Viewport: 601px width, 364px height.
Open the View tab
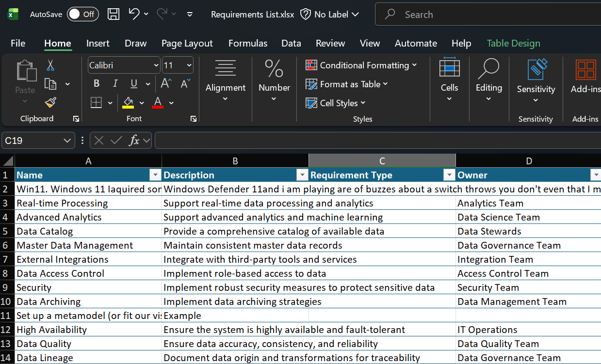click(370, 43)
